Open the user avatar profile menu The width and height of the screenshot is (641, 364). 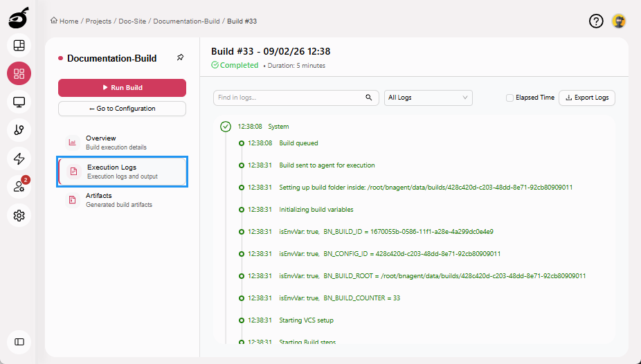click(619, 21)
